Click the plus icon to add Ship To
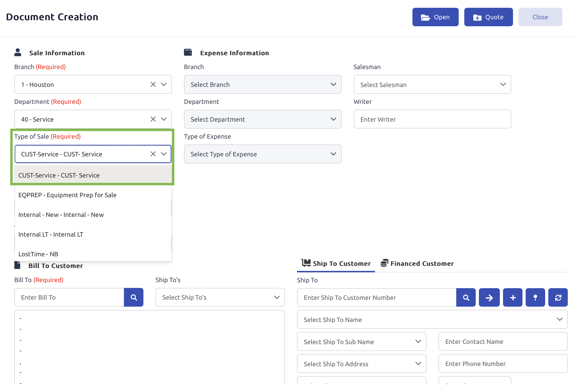 [513, 298]
